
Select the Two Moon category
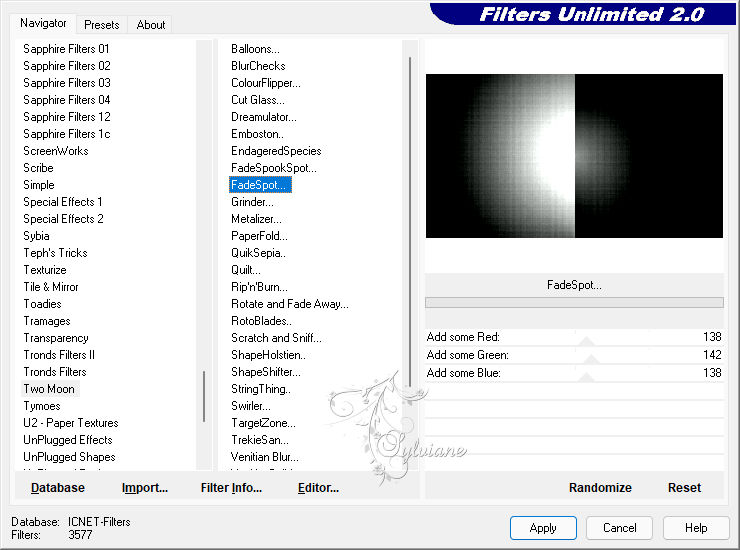[x=49, y=389]
